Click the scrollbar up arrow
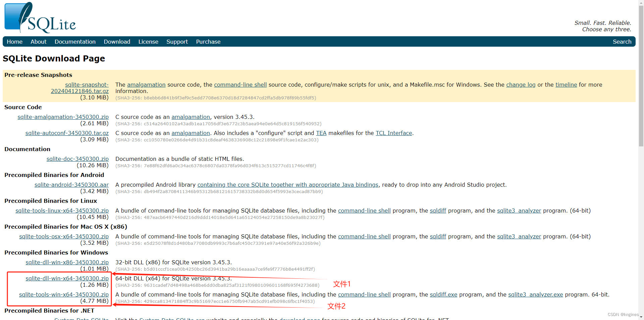644x320 pixels. pyautogui.click(x=641, y=2)
